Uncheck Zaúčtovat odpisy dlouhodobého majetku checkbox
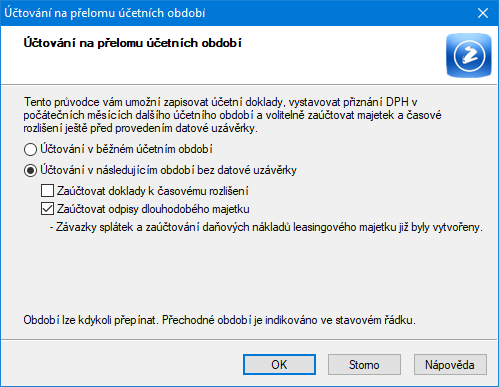This screenshot has height=387, width=499. 47,209
